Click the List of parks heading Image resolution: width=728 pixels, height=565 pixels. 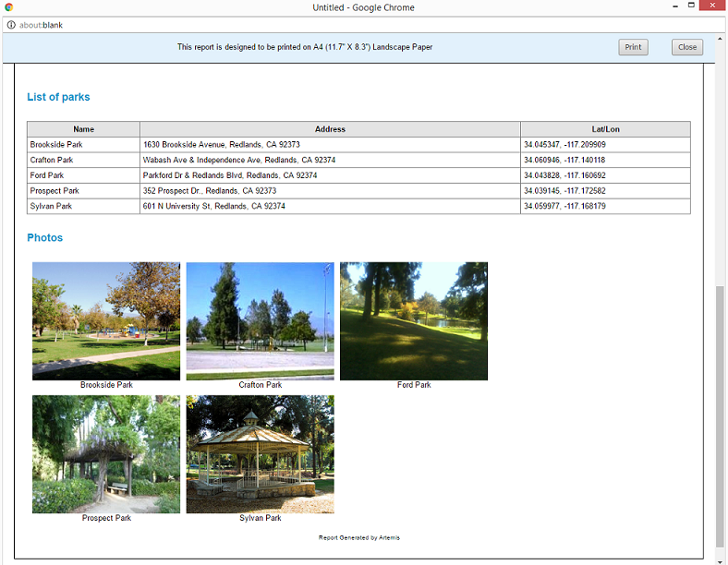[x=58, y=97]
